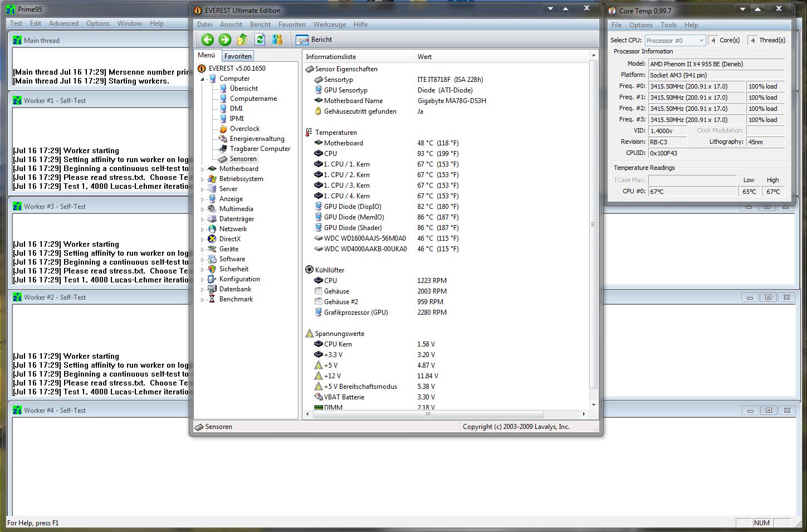Click the EVEREST v5.00.1650 root node
The image size is (807, 532).
coord(237,69)
